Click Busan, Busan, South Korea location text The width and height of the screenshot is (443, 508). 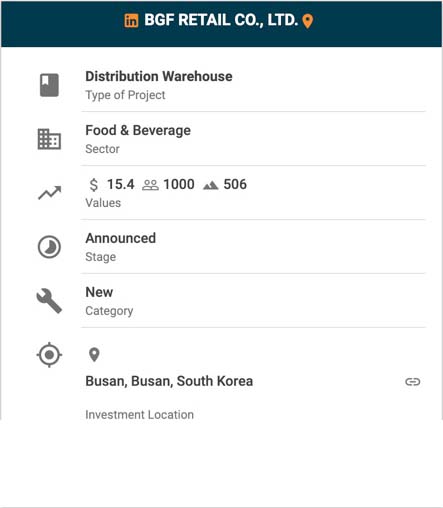169,381
